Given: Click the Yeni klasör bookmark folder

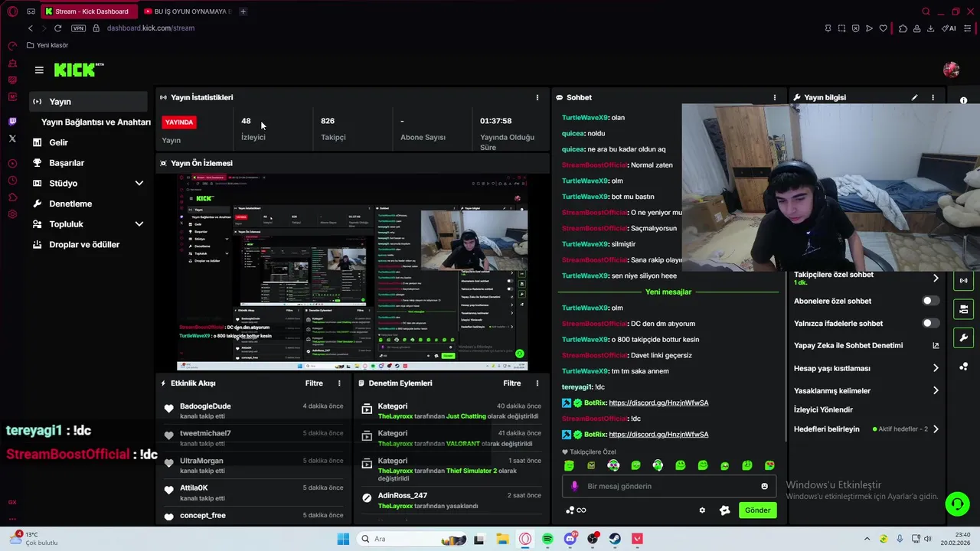Looking at the screenshot, I should (47, 45).
